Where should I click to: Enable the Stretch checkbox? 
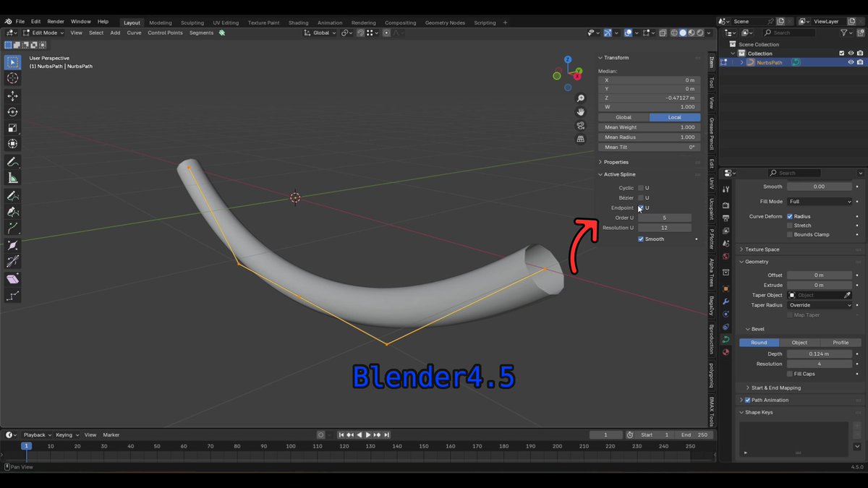click(x=789, y=226)
